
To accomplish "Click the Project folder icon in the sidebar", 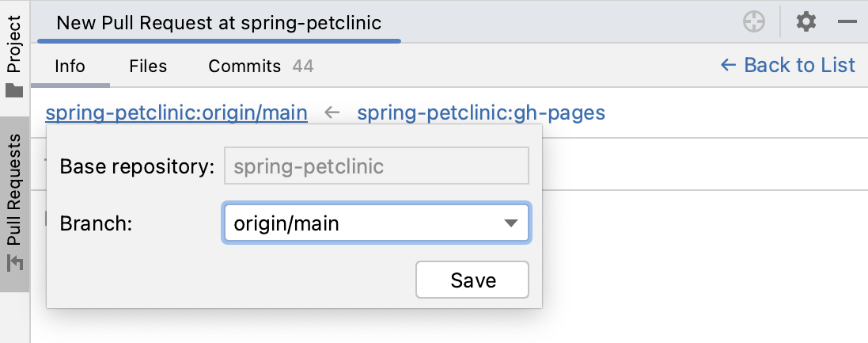I will pos(14,90).
